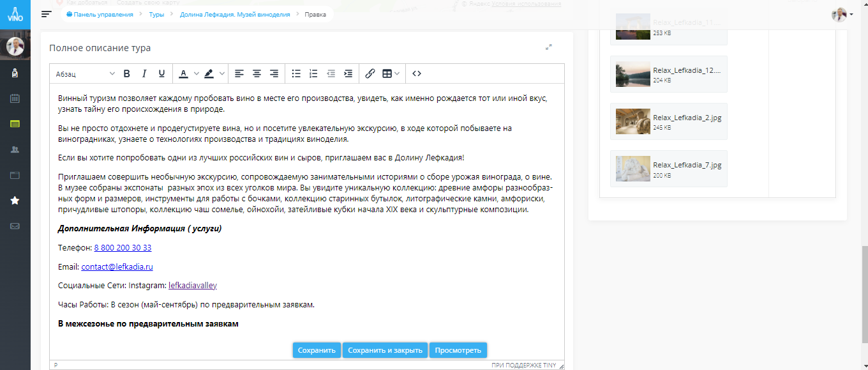Screen dimensions: 868x370
Task: Expand the text color picker arrow
Action: click(x=196, y=73)
